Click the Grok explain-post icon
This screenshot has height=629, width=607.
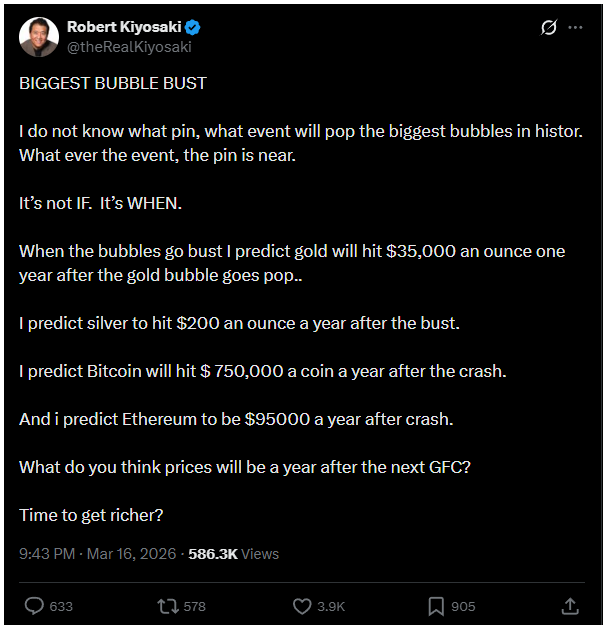pyautogui.click(x=548, y=28)
